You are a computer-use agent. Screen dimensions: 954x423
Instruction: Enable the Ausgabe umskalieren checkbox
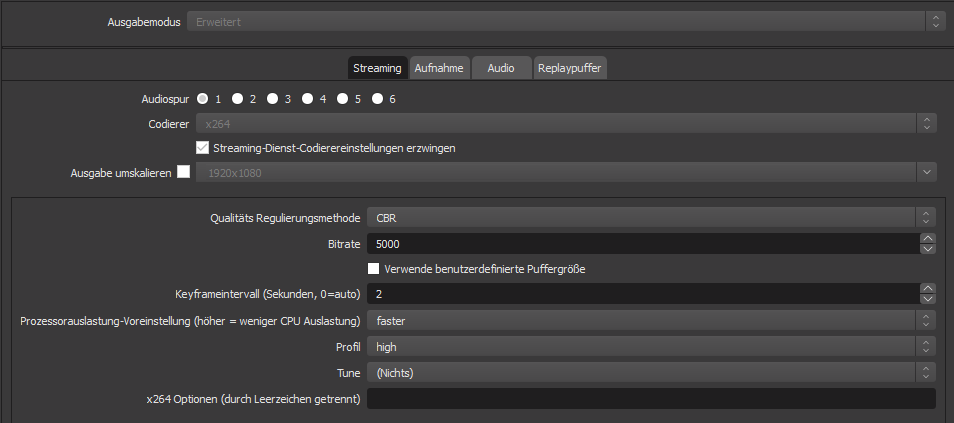tap(183, 171)
